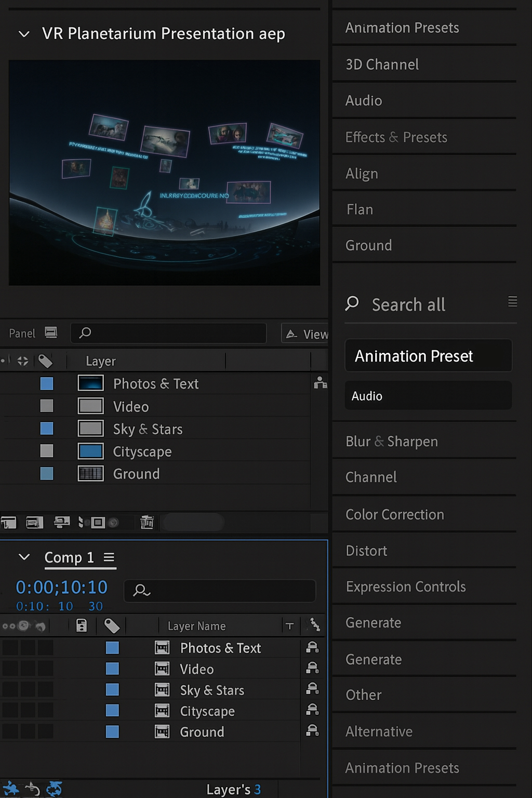
Task: Expand the Color Correction effects category
Action: click(395, 514)
